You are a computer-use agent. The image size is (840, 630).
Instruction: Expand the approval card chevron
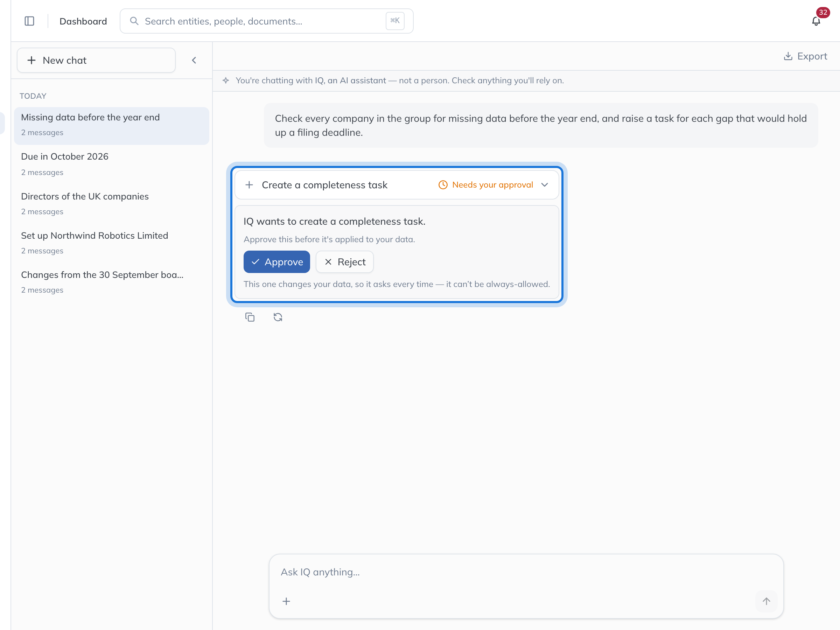(545, 184)
